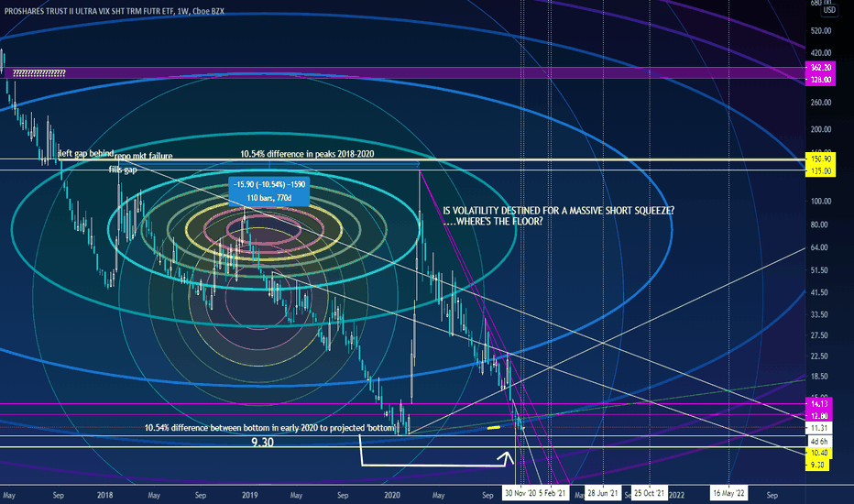This screenshot has height=504, width=854.
Task: Select '10.54% difference in peaks 2018-2020' text
Action: pos(307,154)
